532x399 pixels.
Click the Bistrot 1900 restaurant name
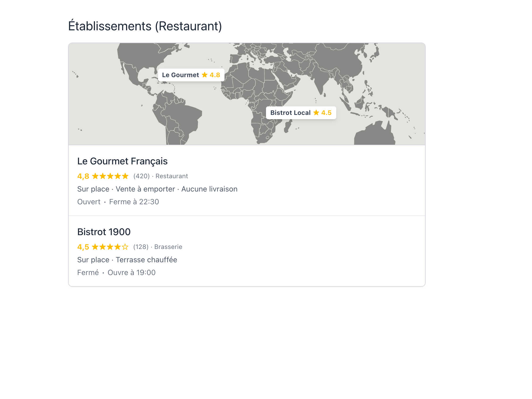tap(104, 232)
